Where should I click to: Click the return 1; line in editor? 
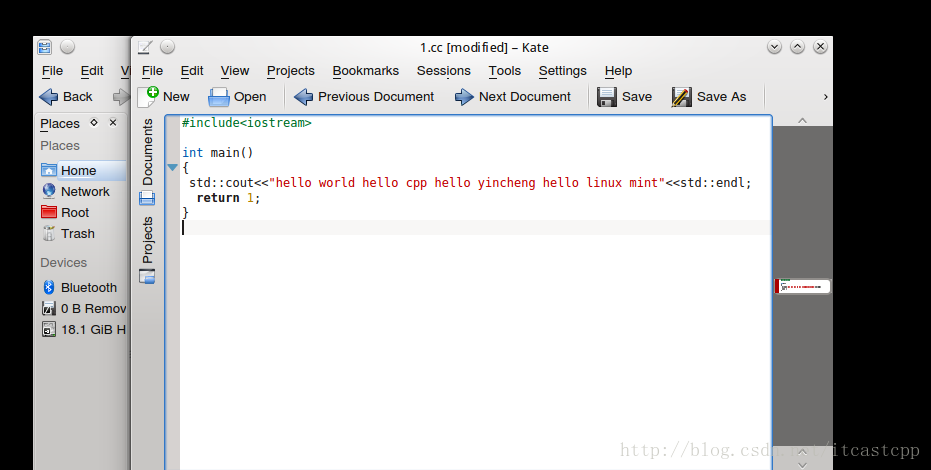tap(229, 198)
